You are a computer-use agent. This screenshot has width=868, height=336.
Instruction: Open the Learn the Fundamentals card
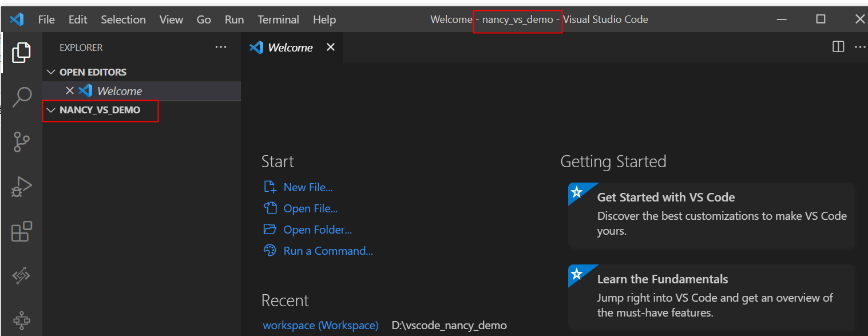[711, 298]
